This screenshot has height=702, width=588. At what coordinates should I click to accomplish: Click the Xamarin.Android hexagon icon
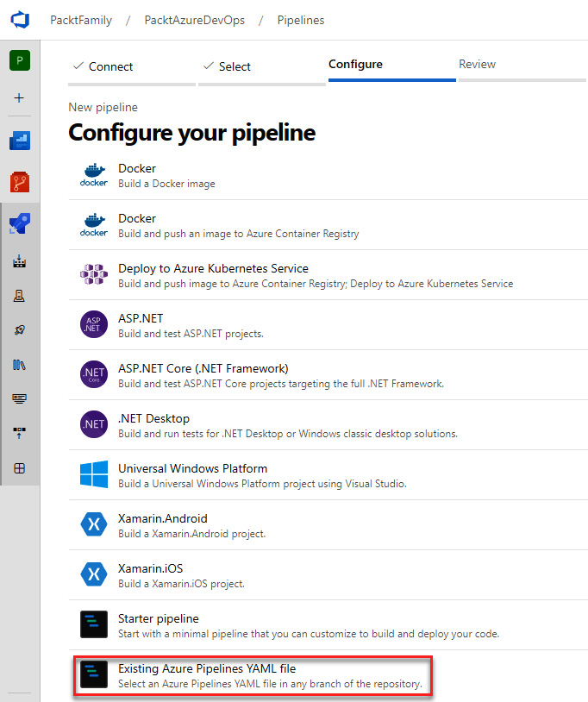[93, 523]
